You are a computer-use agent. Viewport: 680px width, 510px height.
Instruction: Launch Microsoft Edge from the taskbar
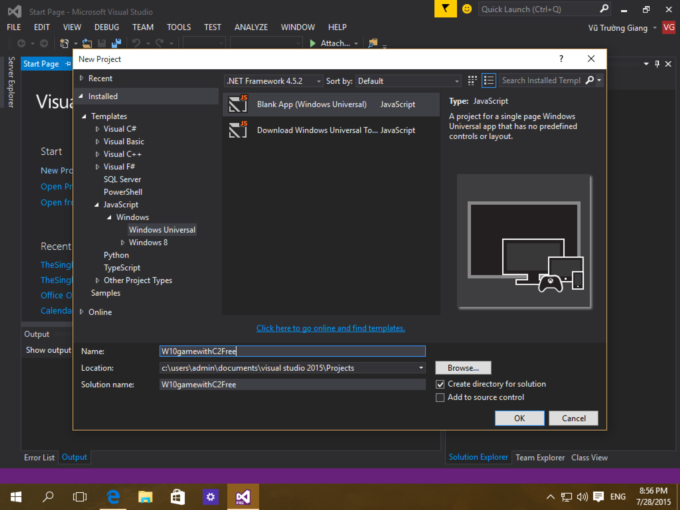coord(113,497)
